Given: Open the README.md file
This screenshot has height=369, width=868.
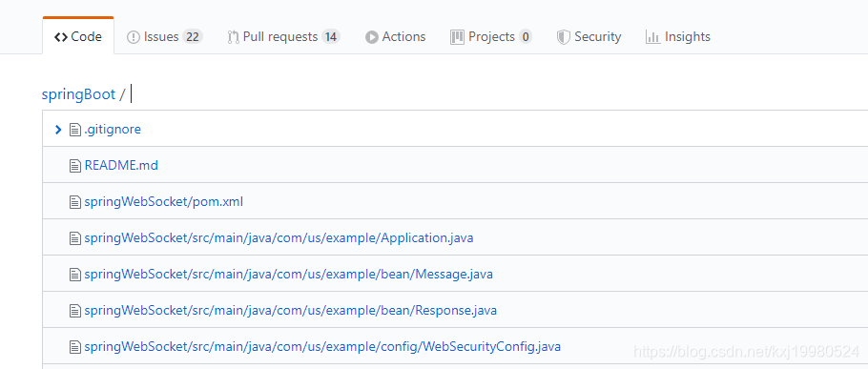Looking at the screenshot, I should pyautogui.click(x=121, y=165).
